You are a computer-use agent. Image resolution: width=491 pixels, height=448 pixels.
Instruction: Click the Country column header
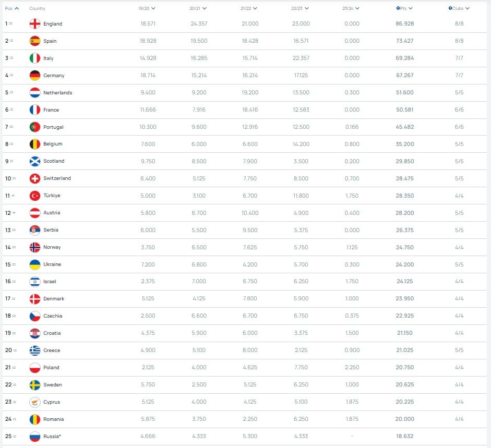37,8
